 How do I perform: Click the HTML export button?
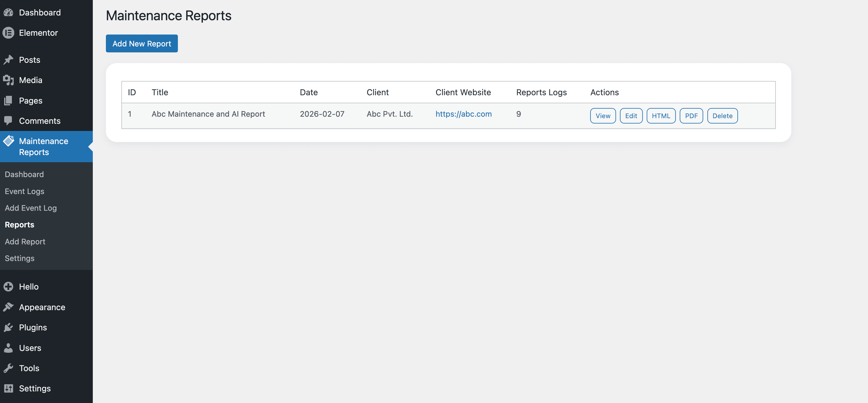[x=660, y=116]
